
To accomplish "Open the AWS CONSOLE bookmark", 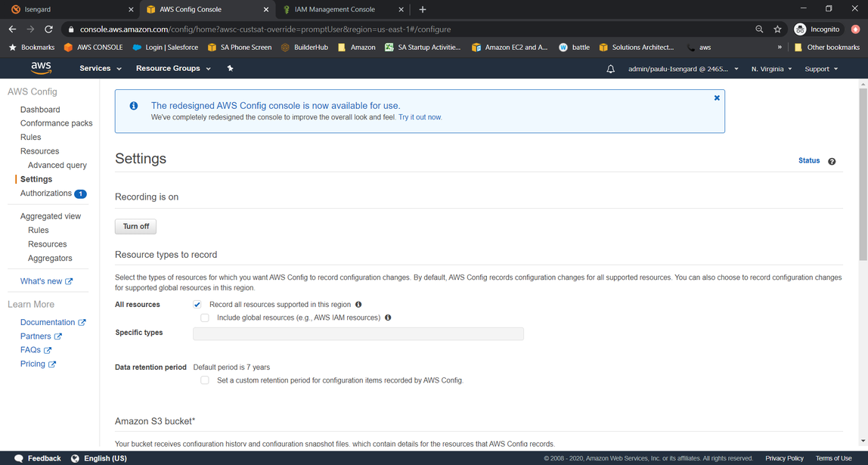I will (93, 47).
